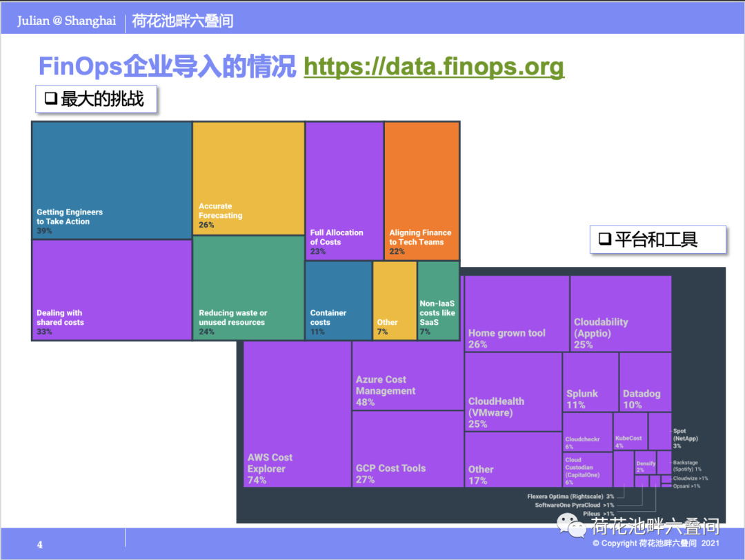Click the 'Dealing with shared costs' 33% cell
This screenshot has width=745, height=560.
(x=112, y=290)
